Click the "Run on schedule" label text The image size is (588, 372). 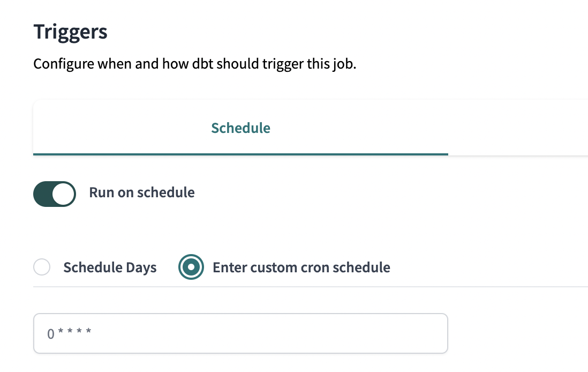pos(142,192)
